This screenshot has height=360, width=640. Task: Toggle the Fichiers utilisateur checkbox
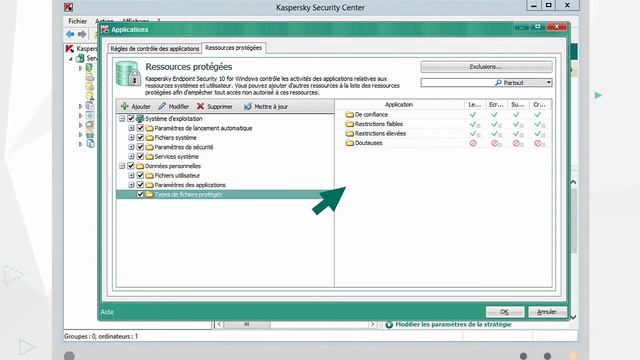tap(140, 176)
